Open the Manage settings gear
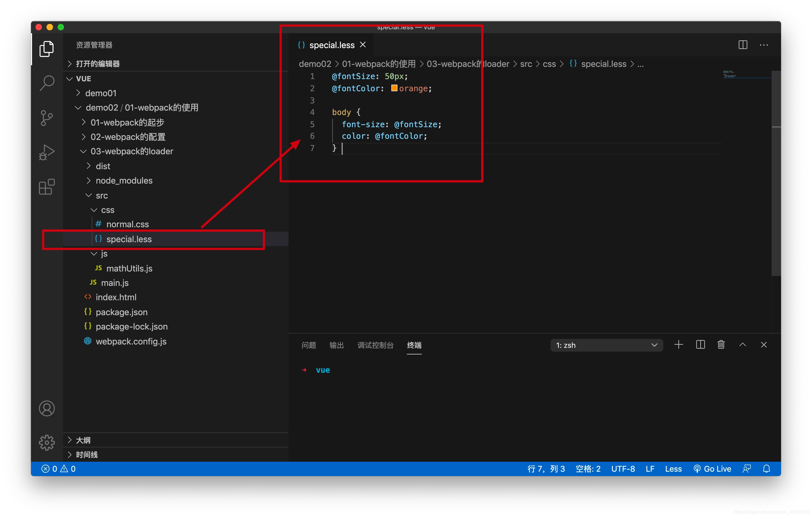Screen dimensions: 812x517 [46, 442]
